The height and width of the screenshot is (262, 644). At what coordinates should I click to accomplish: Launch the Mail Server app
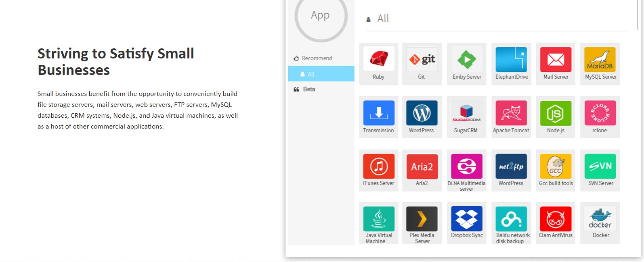pos(556,59)
